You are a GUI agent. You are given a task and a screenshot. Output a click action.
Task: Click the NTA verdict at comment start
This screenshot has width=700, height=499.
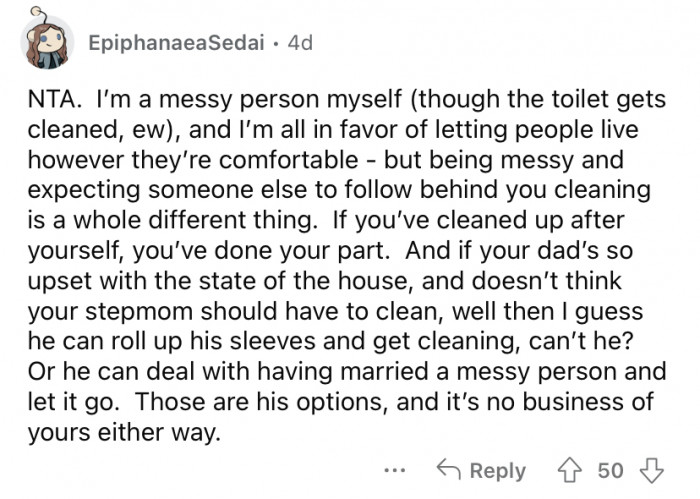(x=54, y=99)
